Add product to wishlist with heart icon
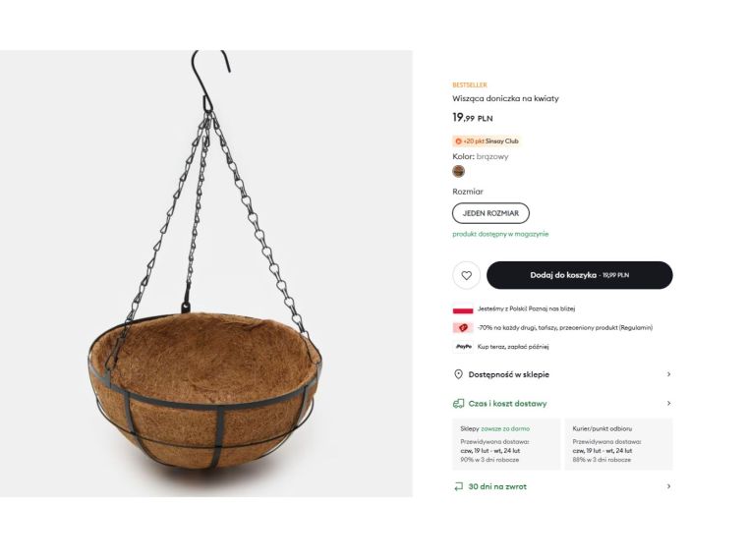 (466, 275)
